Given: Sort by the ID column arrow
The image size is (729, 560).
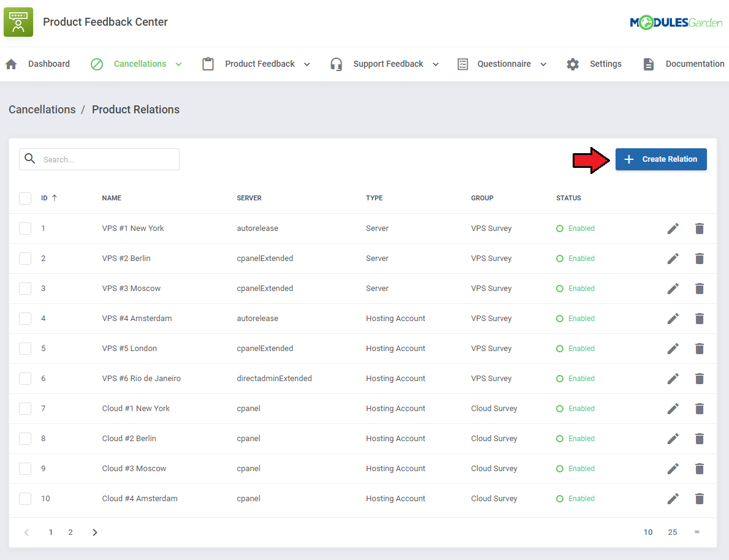Looking at the screenshot, I should point(55,198).
